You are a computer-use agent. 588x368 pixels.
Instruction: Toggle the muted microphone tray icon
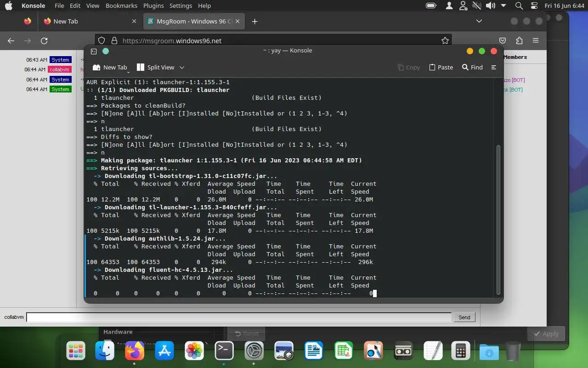(477, 6)
